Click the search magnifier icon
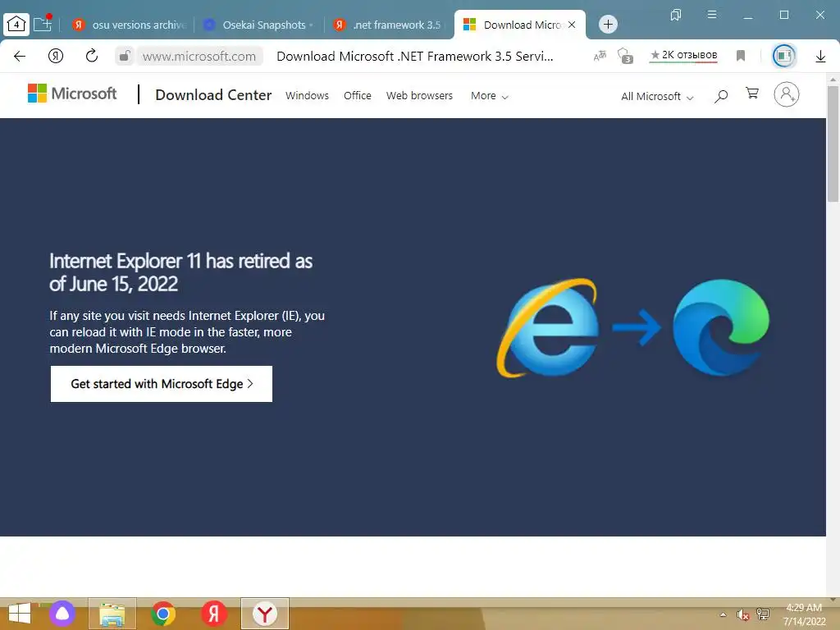The width and height of the screenshot is (840, 630). click(x=721, y=96)
